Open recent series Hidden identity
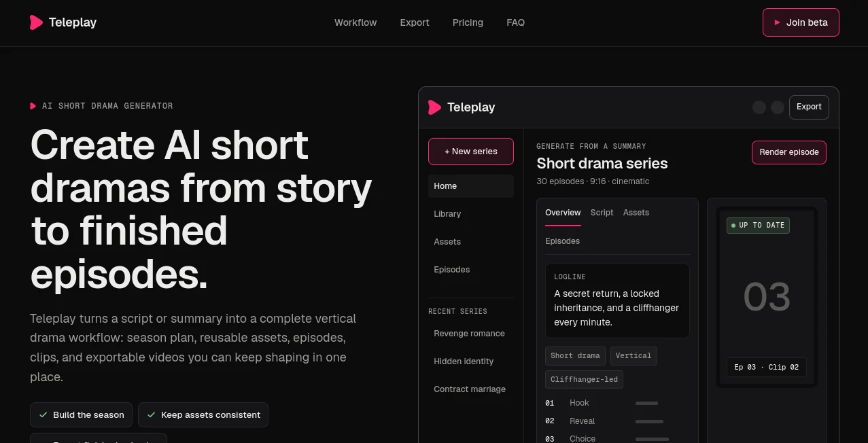Image resolution: width=868 pixels, height=443 pixels. click(x=471, y=361)
